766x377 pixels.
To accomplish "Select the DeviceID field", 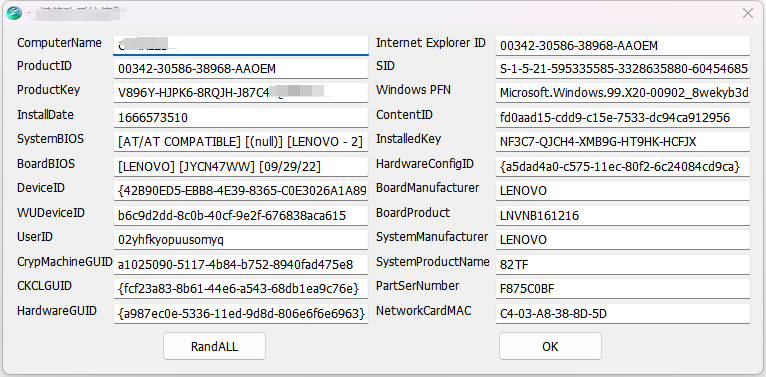I will pos(241,191).
